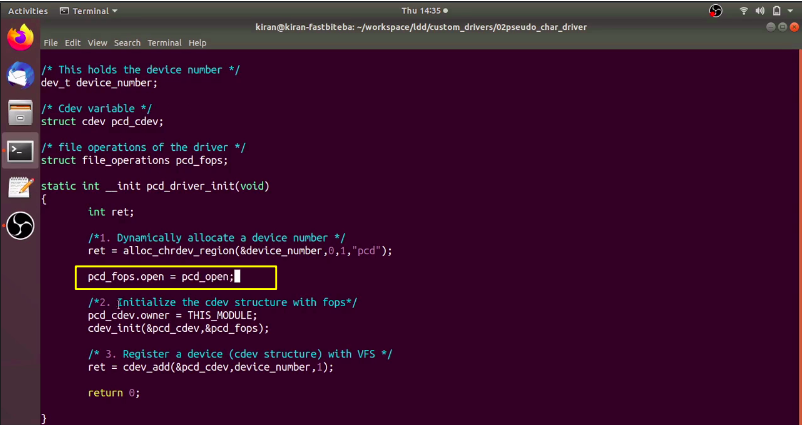Open the File menu
This screenshot has width=802, height=425.
51,43
